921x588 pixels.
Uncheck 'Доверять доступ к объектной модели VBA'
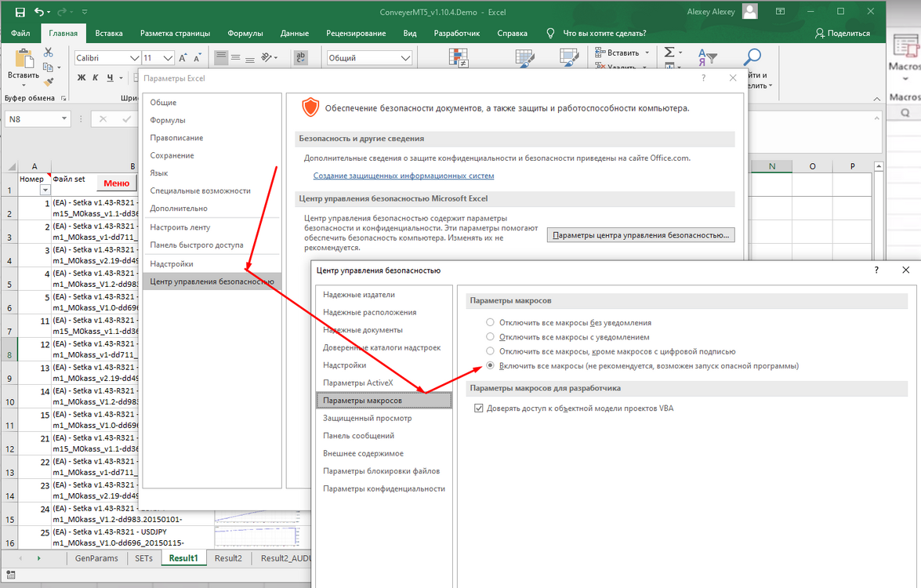[479, 408]
